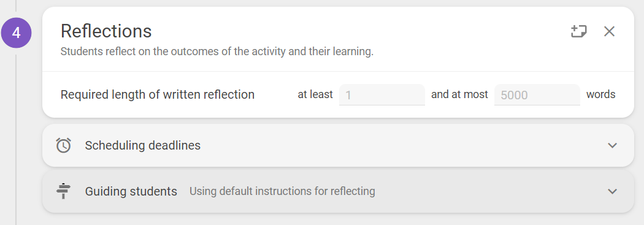Select the purple step 4 circle
644x225 pixels.
click(x=16, y=33)
